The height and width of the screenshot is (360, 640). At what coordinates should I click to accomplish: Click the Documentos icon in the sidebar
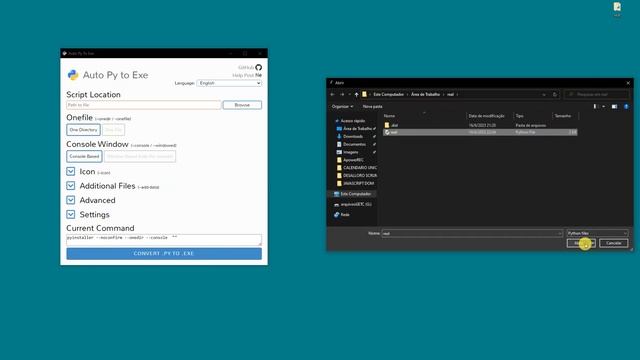click(339, 144)
